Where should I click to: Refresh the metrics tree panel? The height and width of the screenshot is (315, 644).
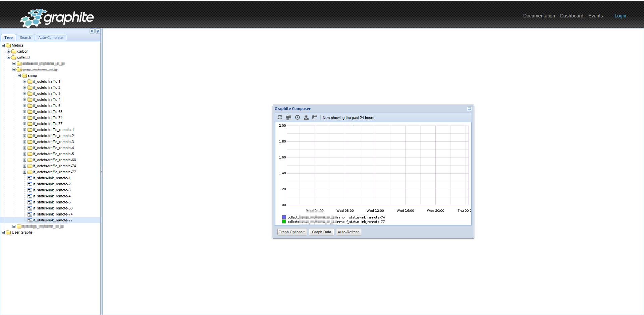(x=98, y=31)
